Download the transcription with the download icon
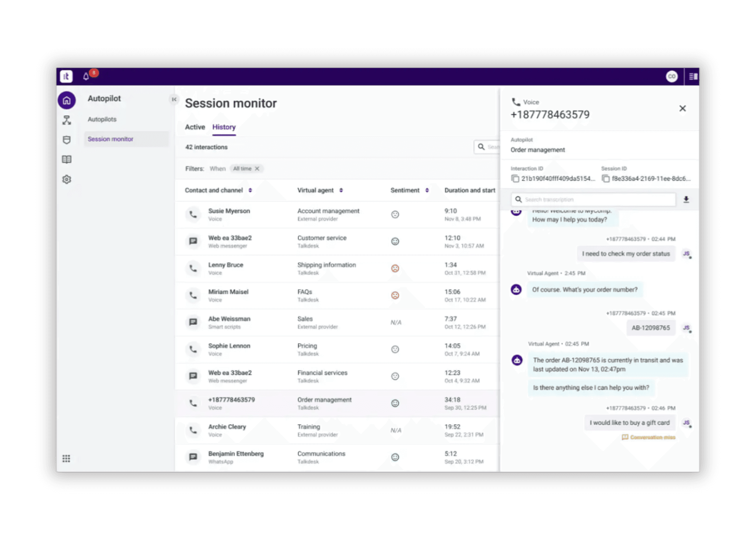Viewport: 756px width, 540px height. 686,199
